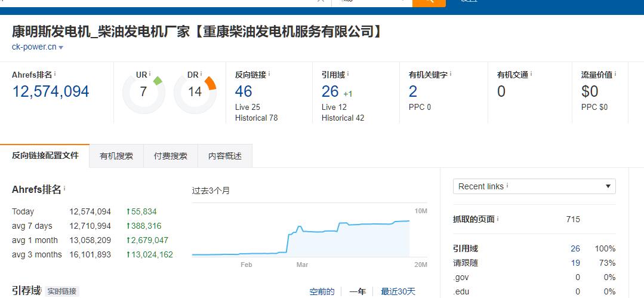This screenshot has width=644, height=298.
Task: Click the 引荐域 section heading
Action: [26, 291]
